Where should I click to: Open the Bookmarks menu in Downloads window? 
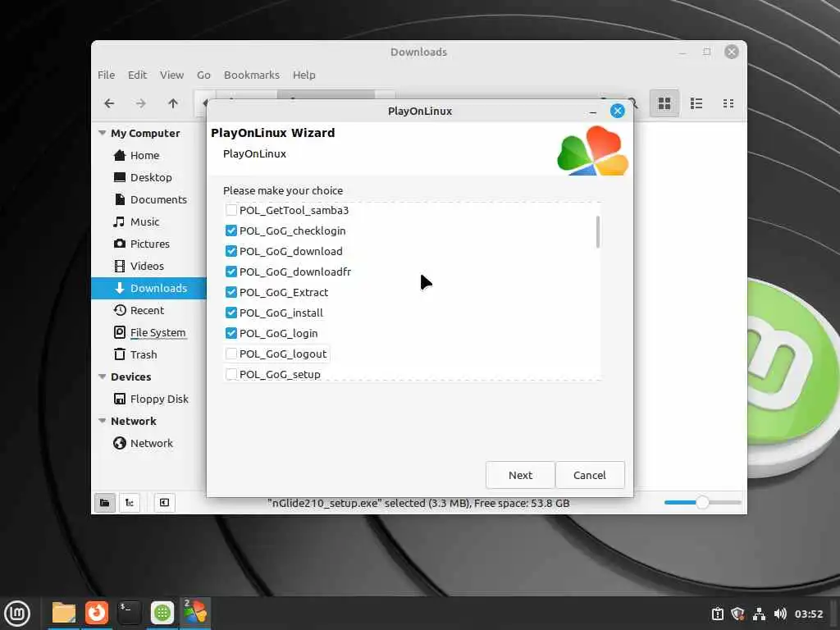[x=252, y=75]
